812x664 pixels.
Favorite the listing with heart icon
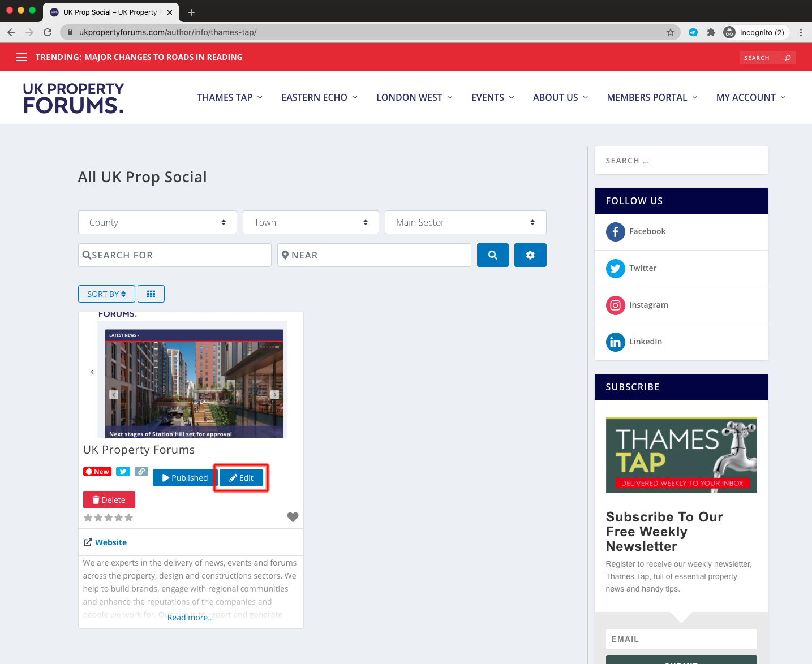point(293,517)
